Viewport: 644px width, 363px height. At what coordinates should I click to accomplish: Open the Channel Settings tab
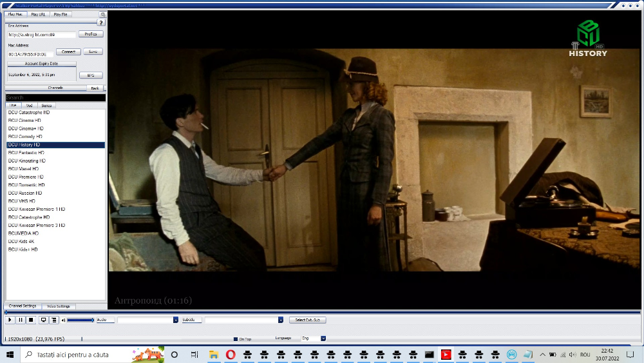pyautogui.click(x=23, y=306)
